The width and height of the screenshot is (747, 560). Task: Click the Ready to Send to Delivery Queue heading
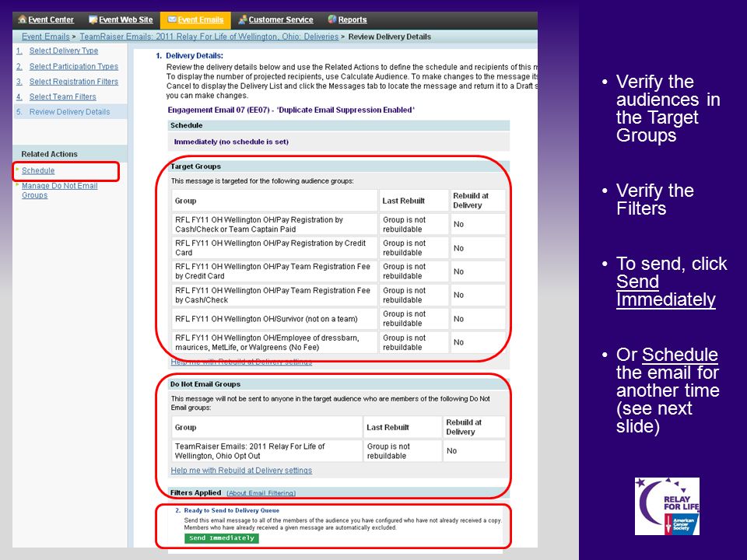[232, 510]
